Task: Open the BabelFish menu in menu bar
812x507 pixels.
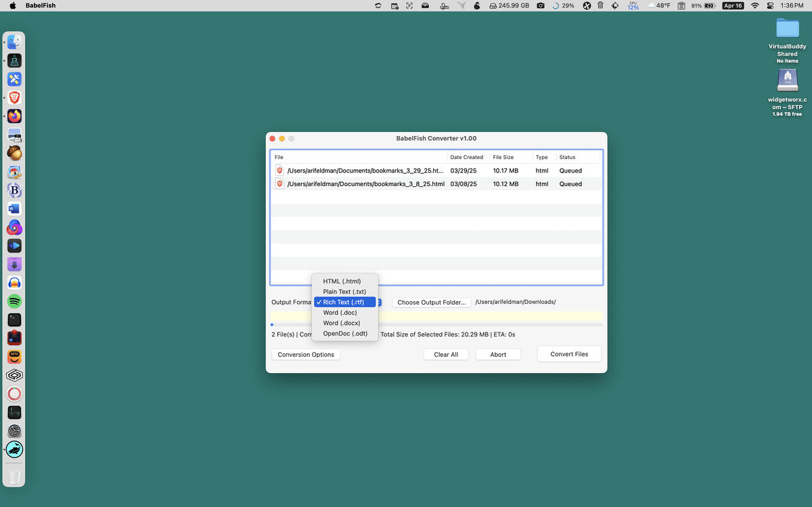Action: 41,5
